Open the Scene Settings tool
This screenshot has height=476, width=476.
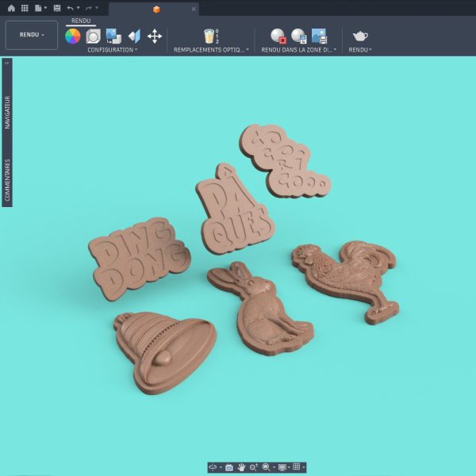[x=93, y=36]
